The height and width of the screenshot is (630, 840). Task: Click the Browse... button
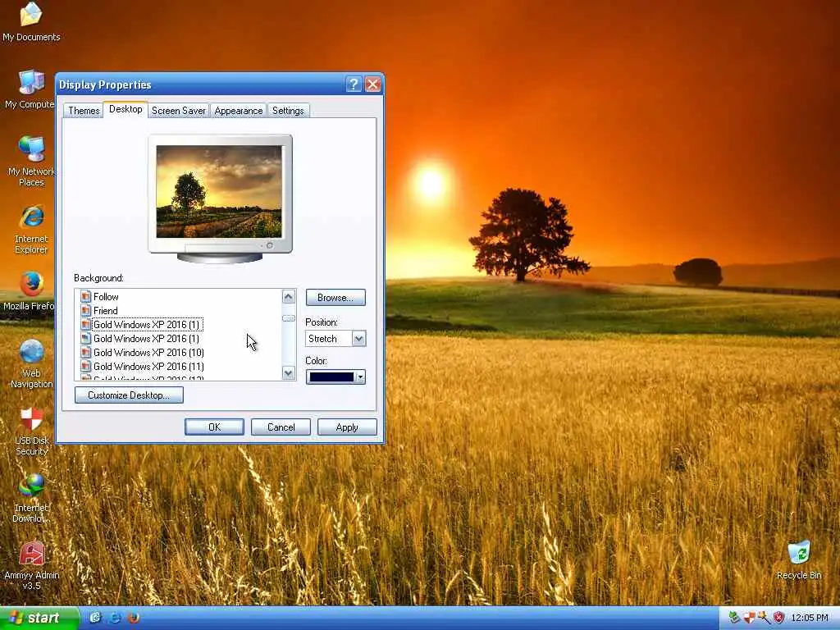pos(336,297)
